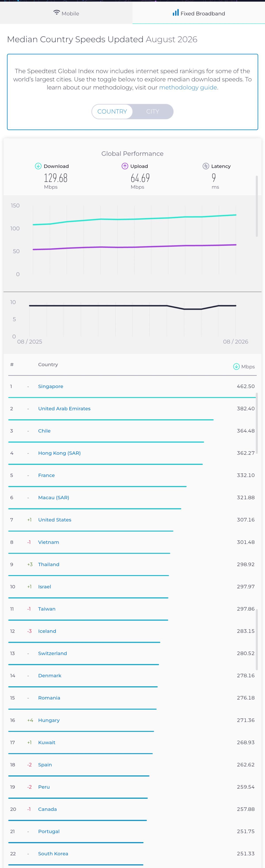Click the +3 rank change for Thailand
This screenshot has height=868, width=265.
[x=30, y=564]
